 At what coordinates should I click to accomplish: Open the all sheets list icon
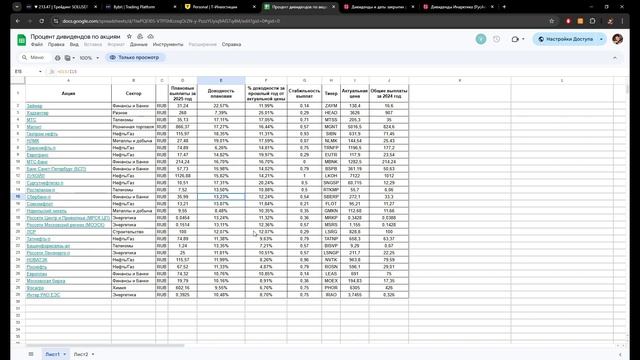(x=31, y=354)
